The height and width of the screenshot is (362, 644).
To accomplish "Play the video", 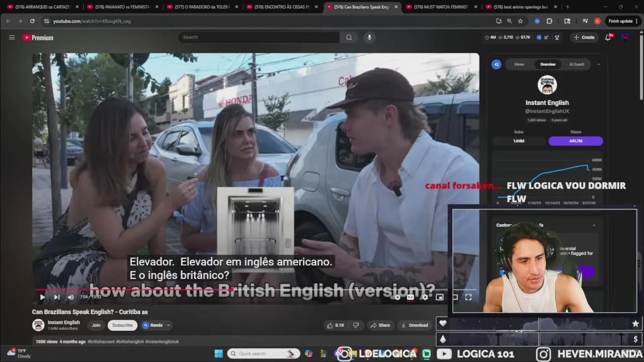I will (x=42, y=297).
